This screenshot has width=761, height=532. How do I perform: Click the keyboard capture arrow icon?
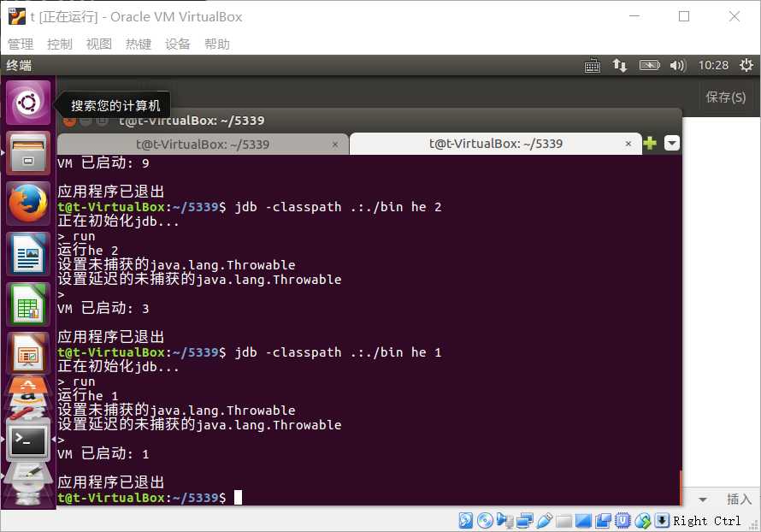[662, 520]
